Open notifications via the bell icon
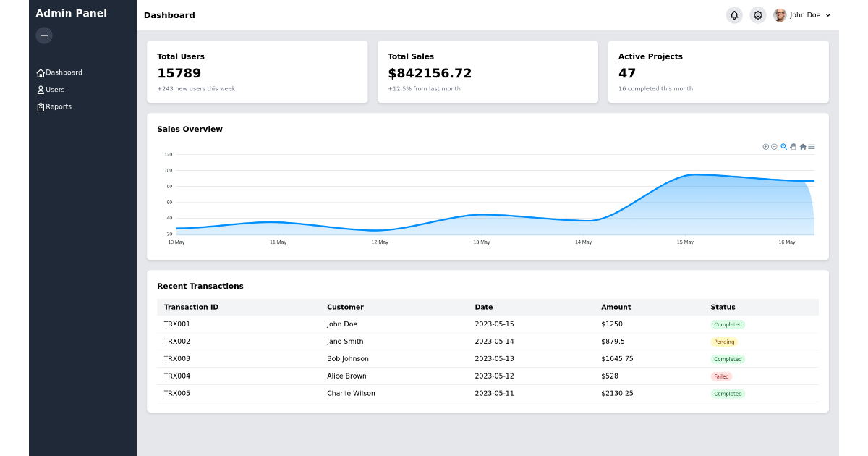Image resolution: width=868 pixels, height=456 pixels. [734, 14]
